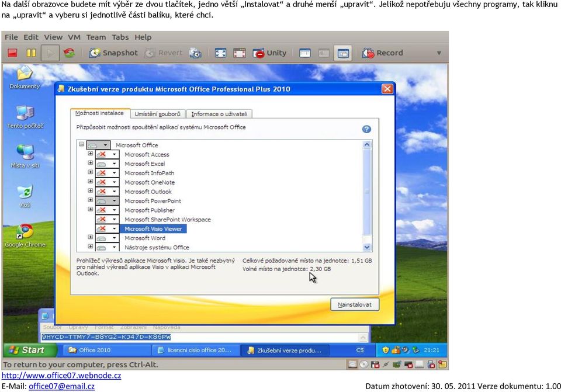Select the Možnosti instalace tab
The image size is (561, 392).
99,113
